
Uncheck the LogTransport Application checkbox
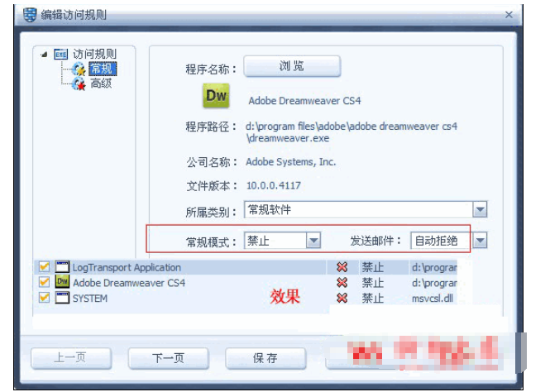click(x=44, y=267)
